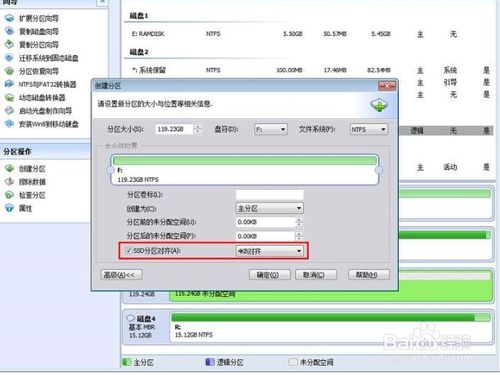Click the right handle of partition size bar
The height and width of the screenshot is (375, 500).
pyautogui.click(x=379, y=170)
